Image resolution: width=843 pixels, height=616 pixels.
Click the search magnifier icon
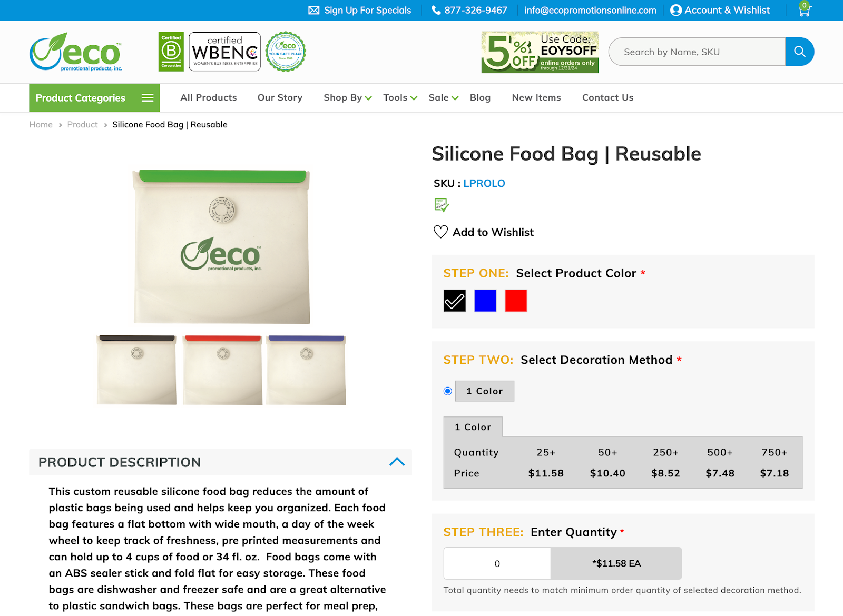(800, 52)
